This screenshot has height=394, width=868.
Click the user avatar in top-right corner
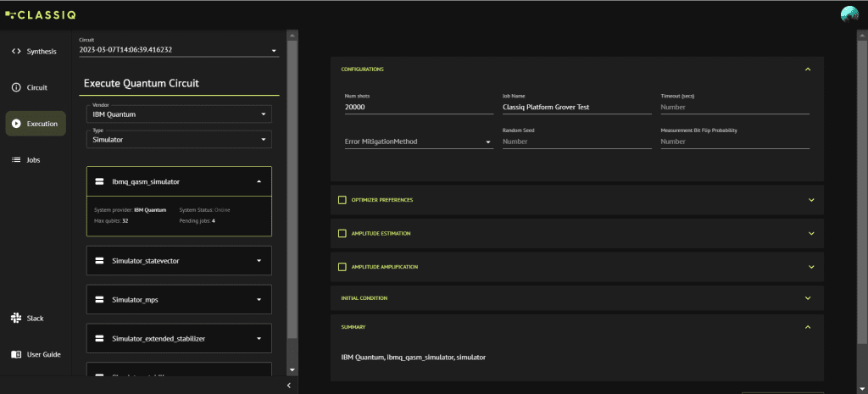849,14
